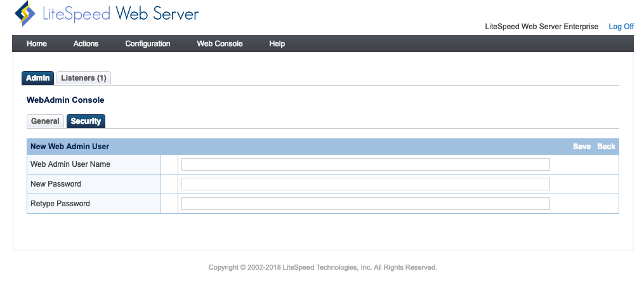Open the Web Console menu
This screenshot has height=290, width=644.
pos(220,44)
